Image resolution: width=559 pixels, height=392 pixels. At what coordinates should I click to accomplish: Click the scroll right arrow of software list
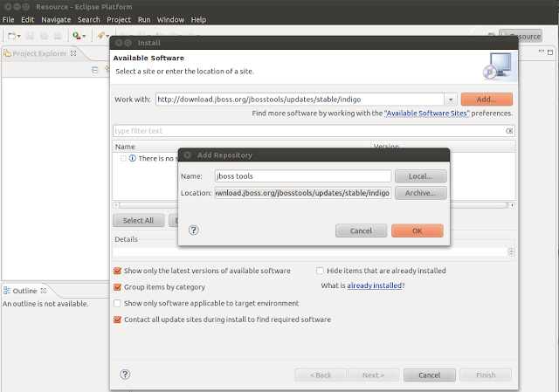(x=512, y=205)
